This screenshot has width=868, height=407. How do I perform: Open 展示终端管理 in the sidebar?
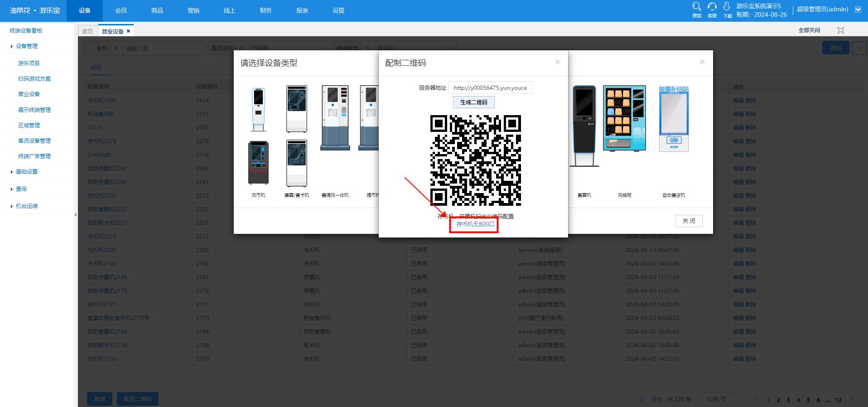tap(34, 110)
